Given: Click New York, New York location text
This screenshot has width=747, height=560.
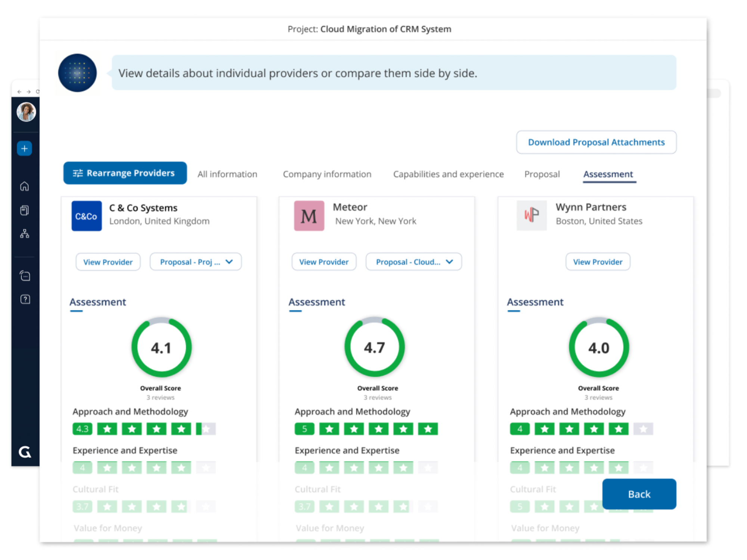Looking at the screenshot, I should (x=376, y=221).
